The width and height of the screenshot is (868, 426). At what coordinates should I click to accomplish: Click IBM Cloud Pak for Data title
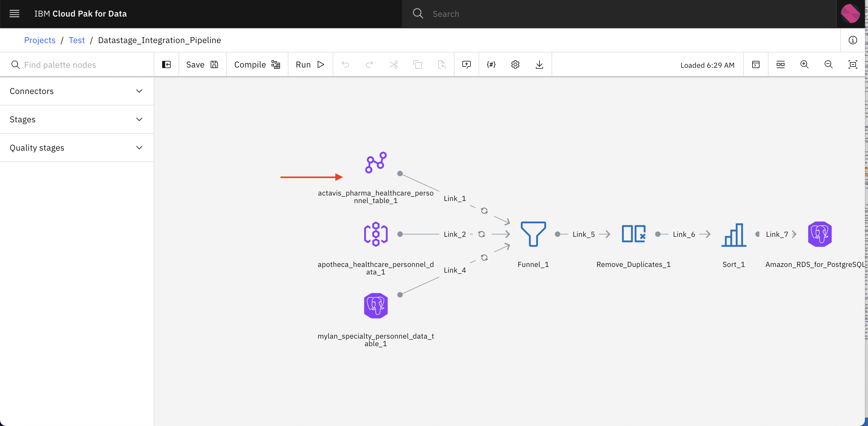coord(80,14)
